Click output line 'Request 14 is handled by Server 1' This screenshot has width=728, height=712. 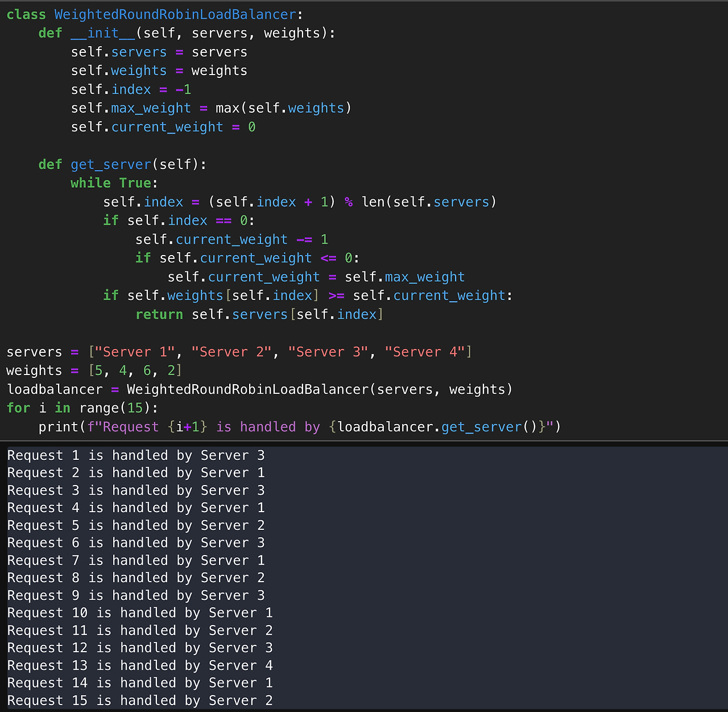(140, 683)
